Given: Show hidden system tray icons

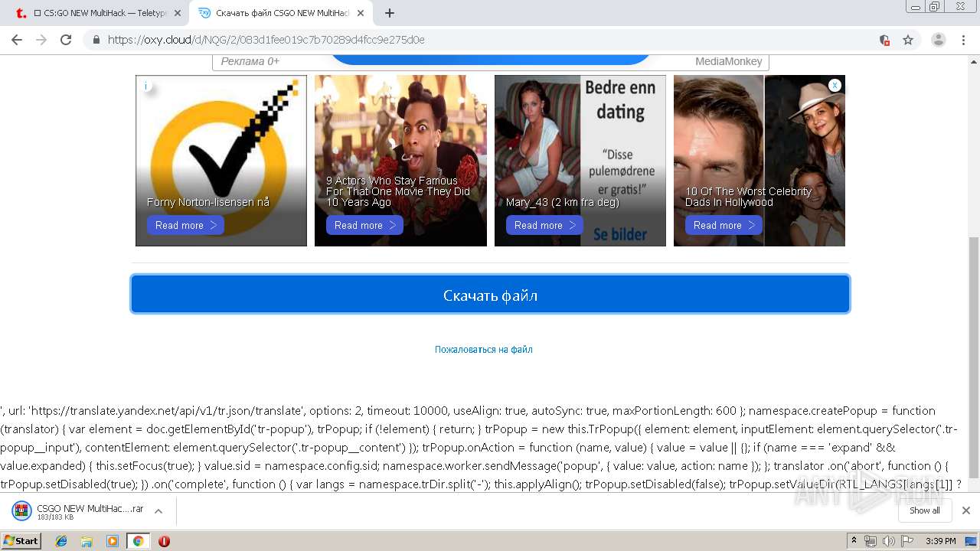Looking at the screenshot, I should click(854, 541).
